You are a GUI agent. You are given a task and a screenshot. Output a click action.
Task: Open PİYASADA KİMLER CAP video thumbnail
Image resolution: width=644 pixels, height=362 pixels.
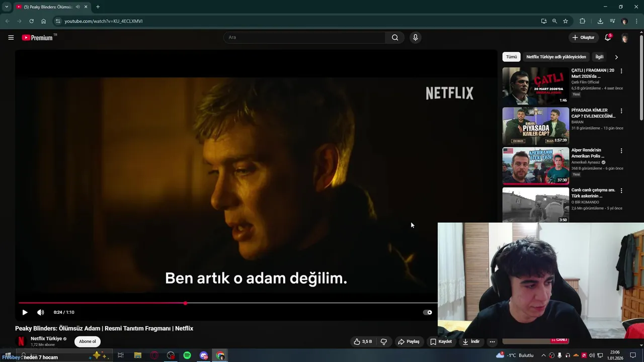pyautogui.click(x=535, y=126)
